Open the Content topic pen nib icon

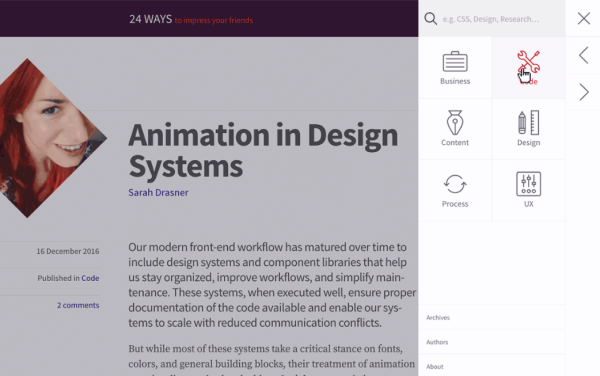click(455, 122)
